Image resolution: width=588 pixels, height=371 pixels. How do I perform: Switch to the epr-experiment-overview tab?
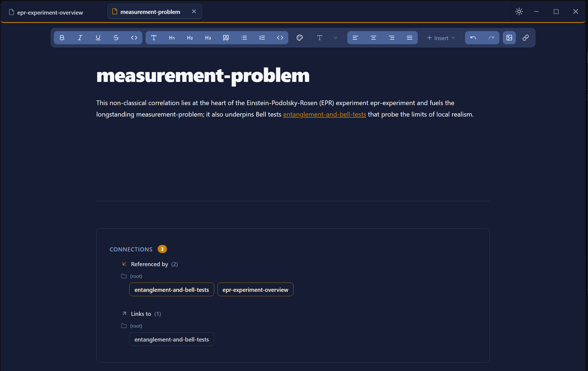tap(50, 12)
